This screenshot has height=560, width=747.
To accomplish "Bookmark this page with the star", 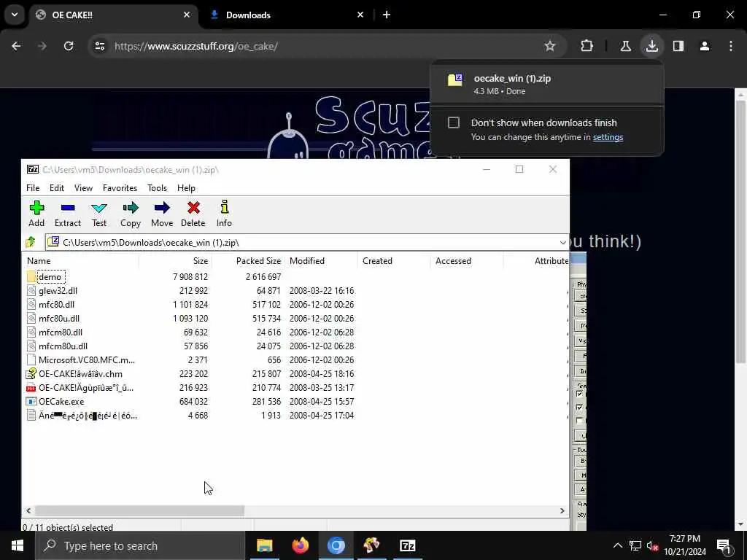I will tap(550, 46).
